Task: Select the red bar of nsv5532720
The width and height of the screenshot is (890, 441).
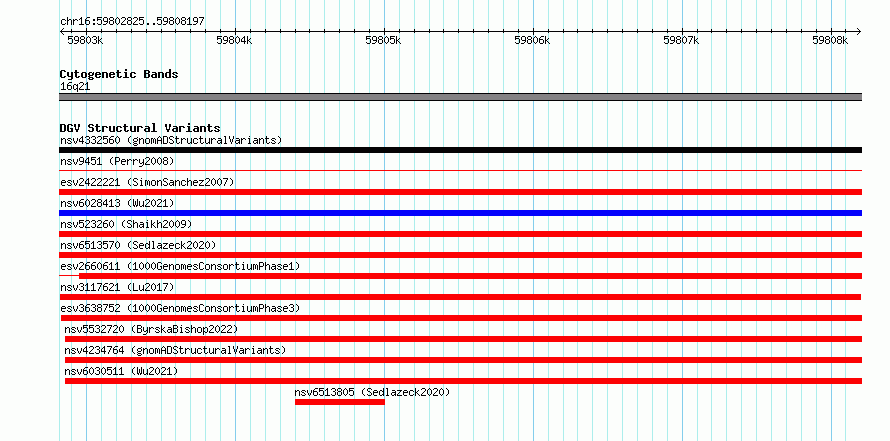Action: [463, 339]
